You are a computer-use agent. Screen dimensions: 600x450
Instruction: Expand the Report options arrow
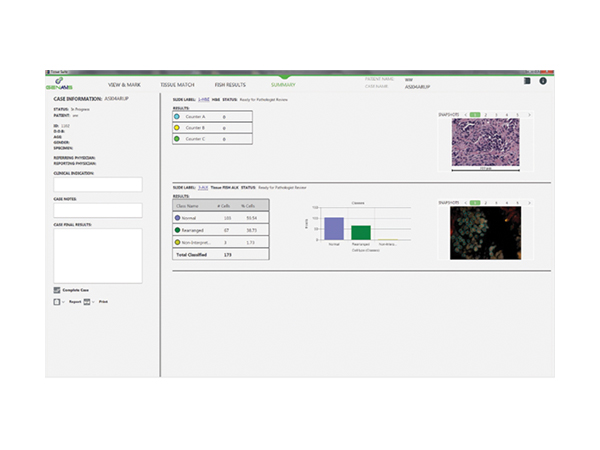pos(63,302)
